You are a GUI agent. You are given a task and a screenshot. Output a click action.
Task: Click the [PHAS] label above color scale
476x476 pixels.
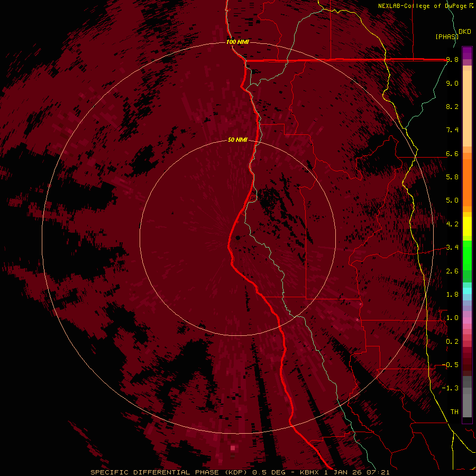447,36
